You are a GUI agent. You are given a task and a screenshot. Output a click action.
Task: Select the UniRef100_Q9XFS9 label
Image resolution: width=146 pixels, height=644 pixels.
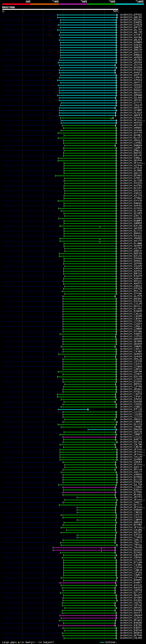coord(131,75)
